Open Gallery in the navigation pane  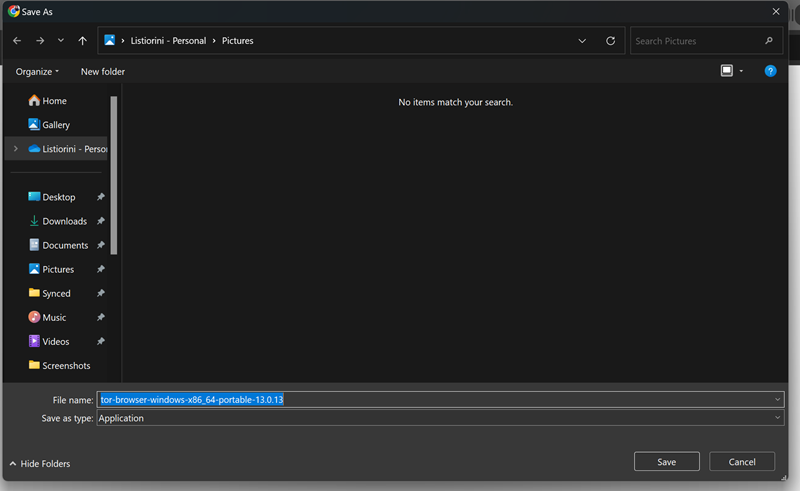pyautogui.click(x=55, y=125)
